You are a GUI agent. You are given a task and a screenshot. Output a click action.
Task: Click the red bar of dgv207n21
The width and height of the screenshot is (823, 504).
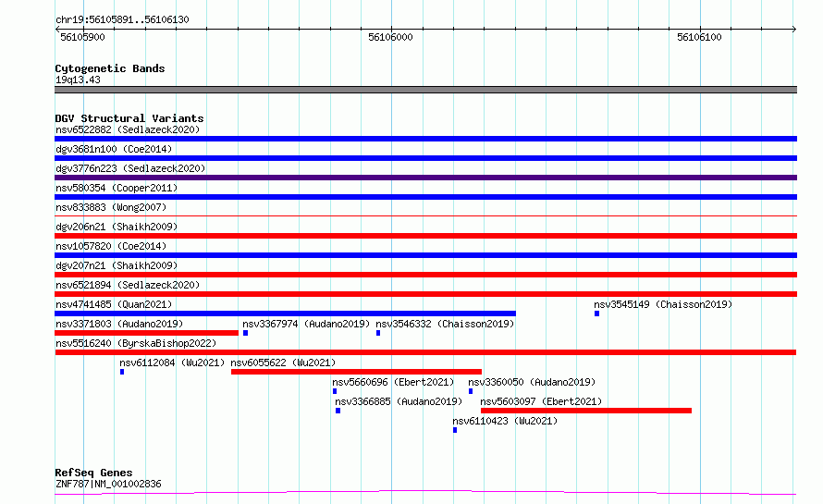pyautogui.click(x=425, y=275)
